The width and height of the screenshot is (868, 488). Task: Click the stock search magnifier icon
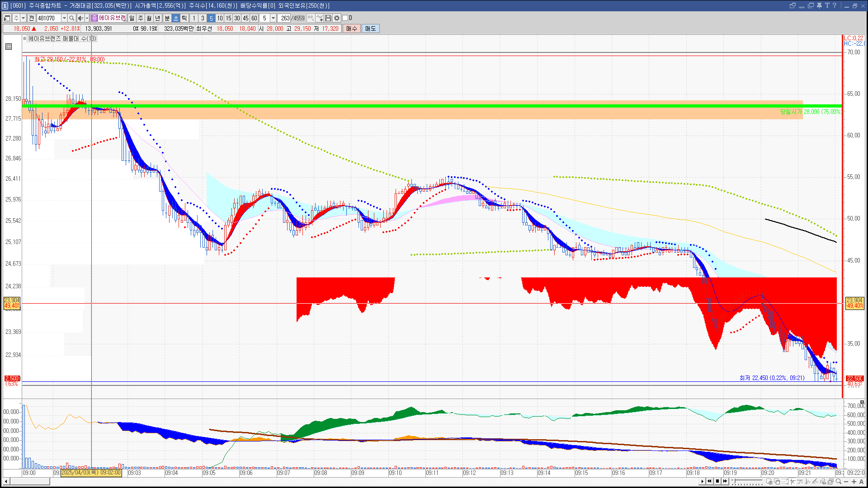(x=71, y=18)
